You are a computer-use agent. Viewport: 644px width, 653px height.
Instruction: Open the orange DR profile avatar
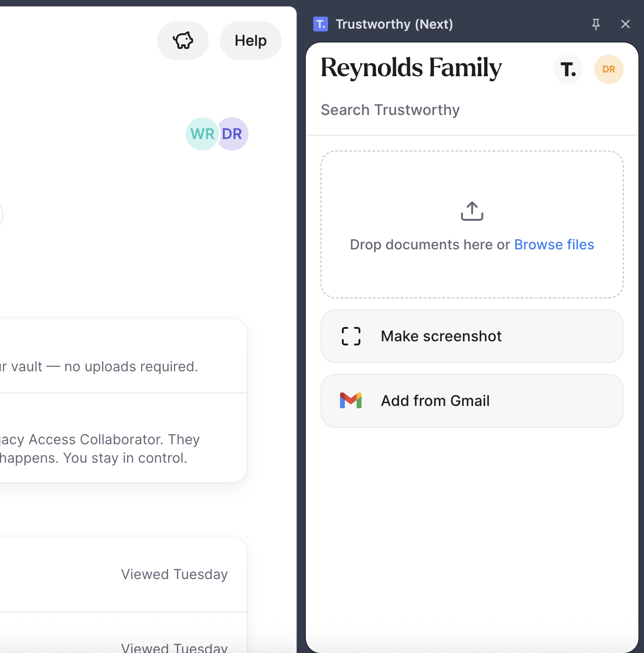coord(608,69)
